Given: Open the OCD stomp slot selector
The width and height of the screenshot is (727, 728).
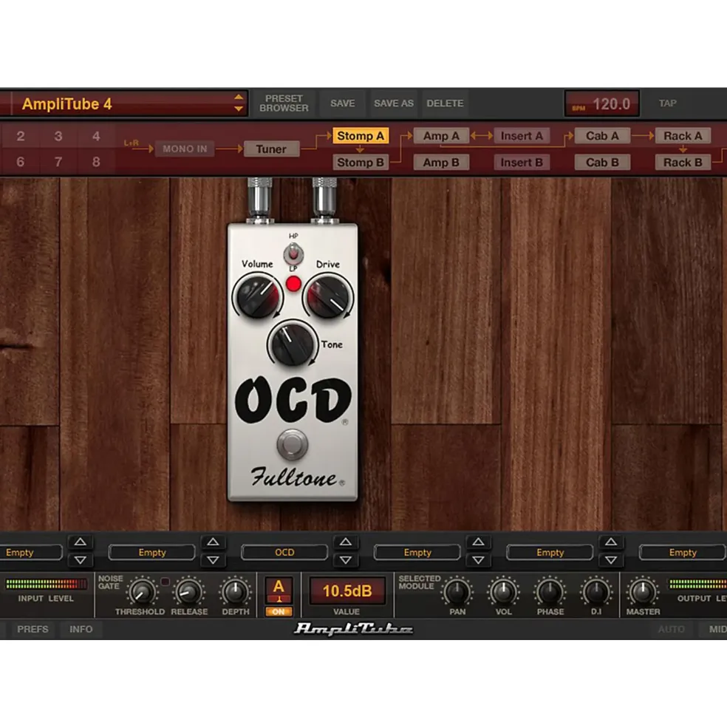Looking at the screenshot, I should pos(284,552).
